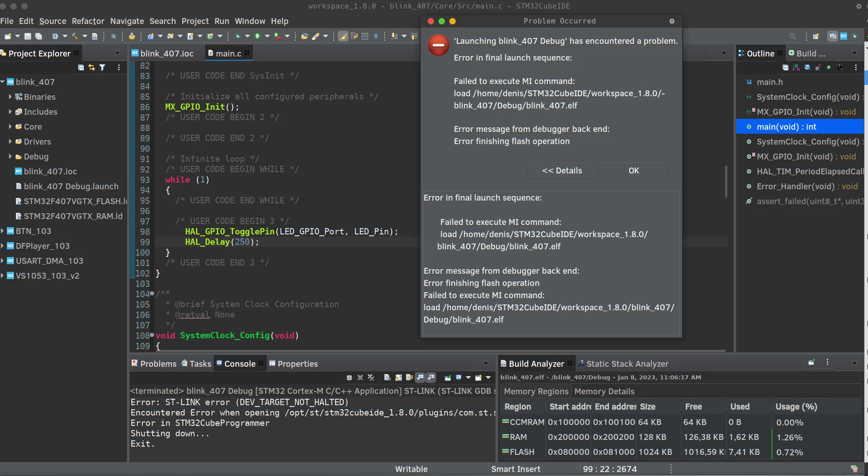Switch to Memory Details tab
This screenshot has width=868, height=476.
[x=604, y=392]
